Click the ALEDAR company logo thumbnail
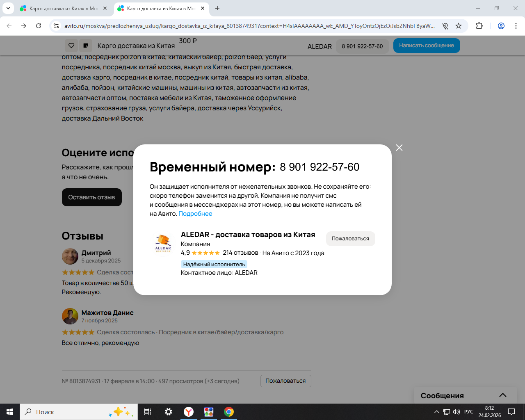This screenshot has height=420, width=525. [163, 243]
